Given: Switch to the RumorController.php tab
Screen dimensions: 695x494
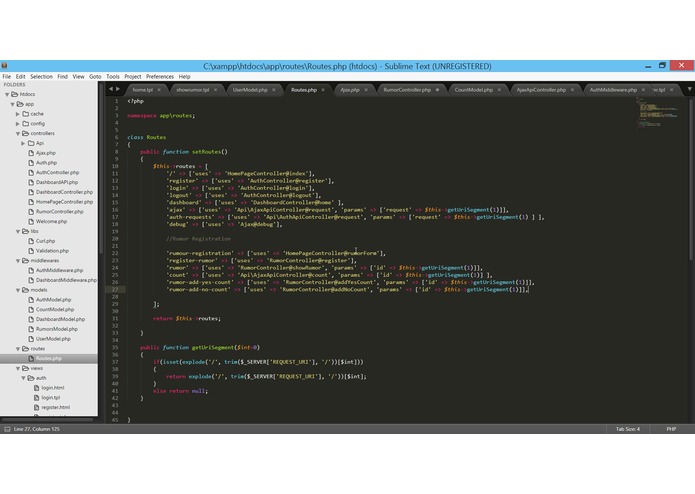Looking at the screenshot, I should pos(407,90).
